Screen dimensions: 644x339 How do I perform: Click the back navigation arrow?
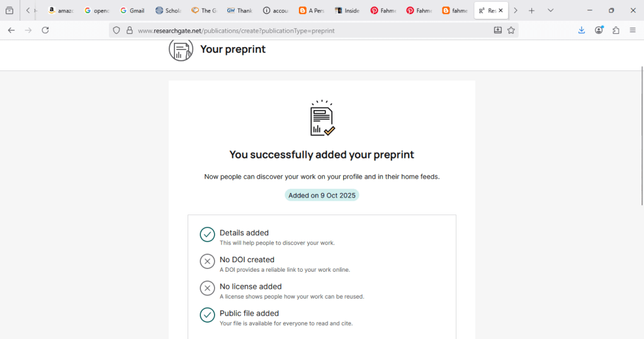[11, 30]
